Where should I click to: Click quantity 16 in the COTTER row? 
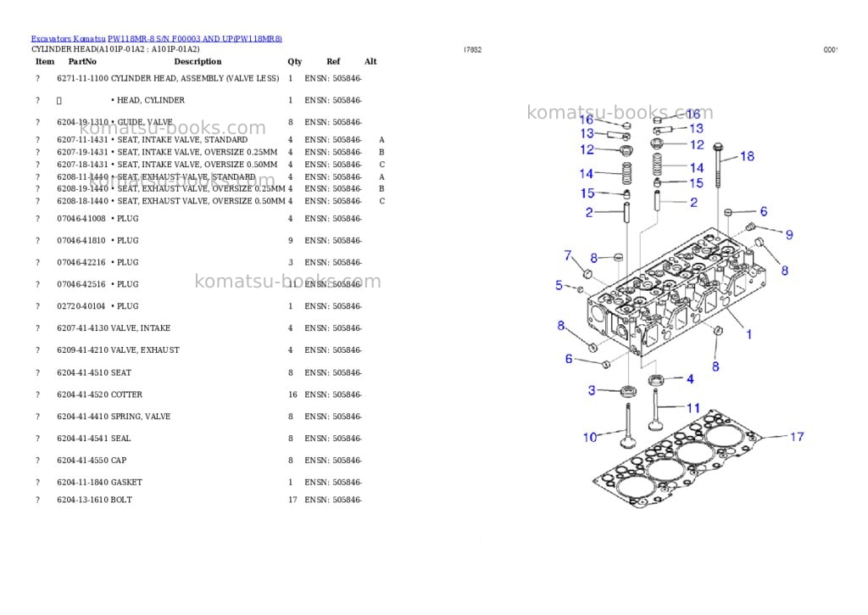292,394
